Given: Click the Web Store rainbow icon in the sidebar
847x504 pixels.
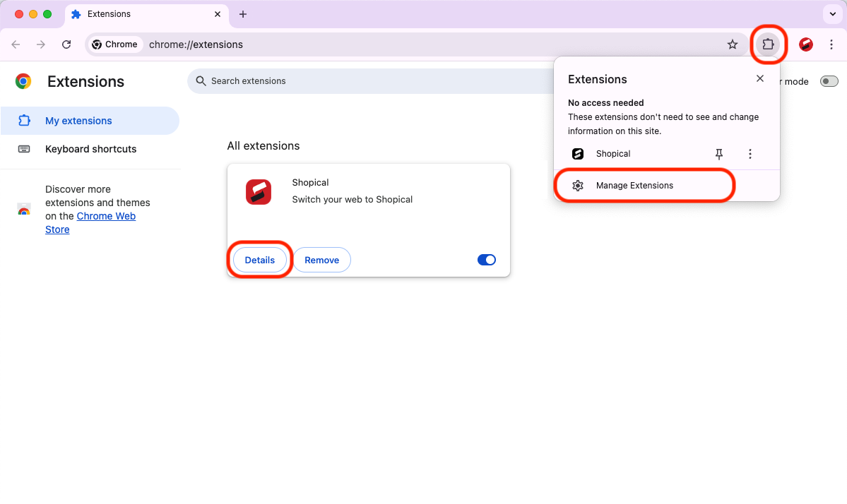Looking at the screenshot, I should pos(24,210).
